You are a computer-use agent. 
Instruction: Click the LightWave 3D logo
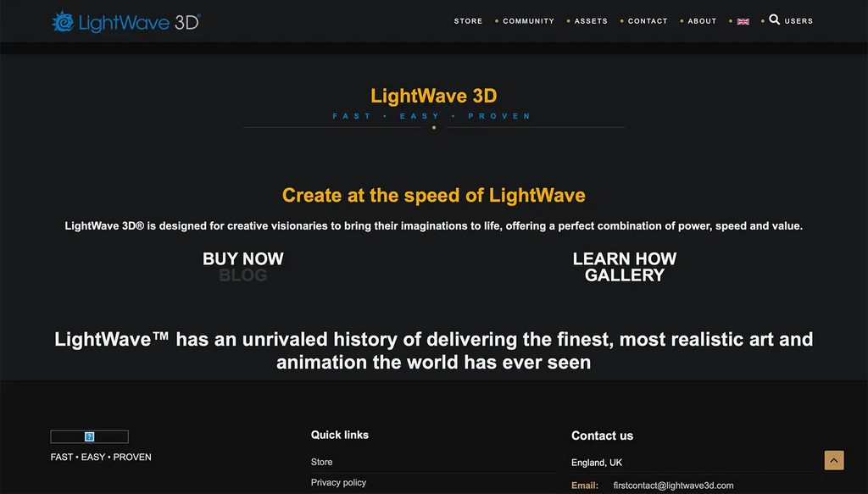point(125,21)
